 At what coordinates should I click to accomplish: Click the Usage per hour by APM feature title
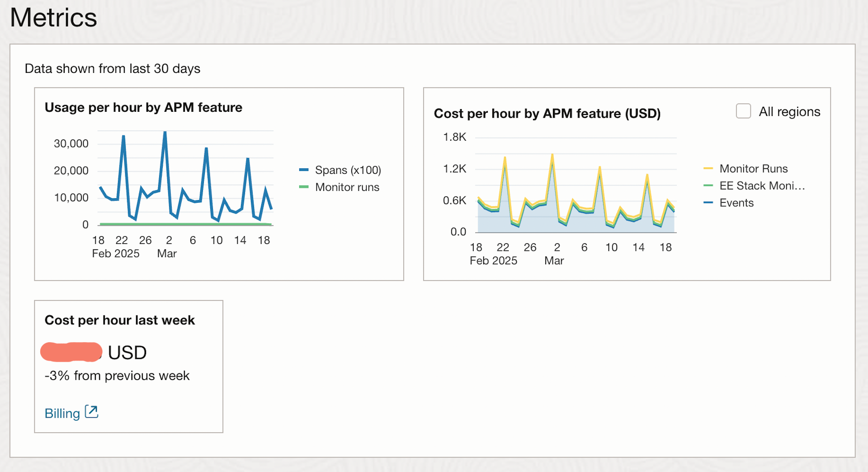click(143, 107)
